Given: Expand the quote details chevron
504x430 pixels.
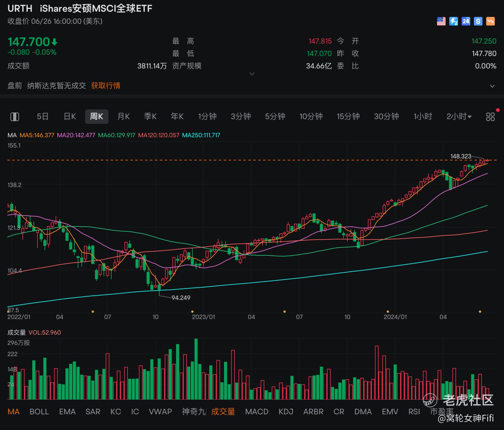Looking at the screenshot, I should [x=252, y=74].
